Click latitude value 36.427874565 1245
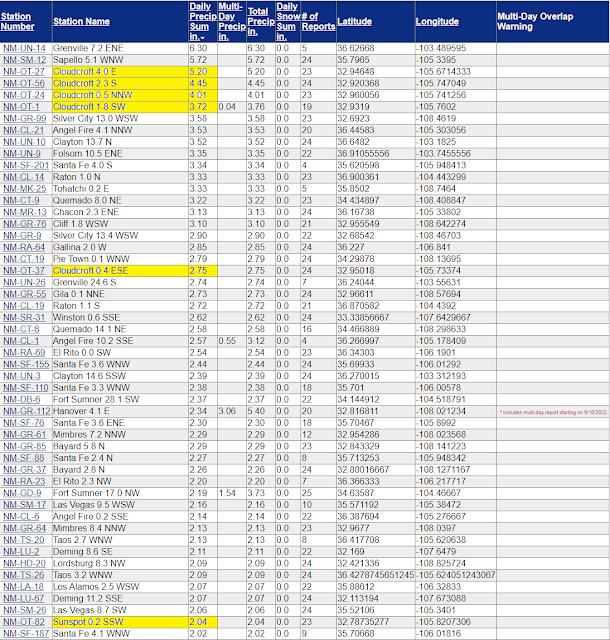The image size is (610, 640). [376, 575]
